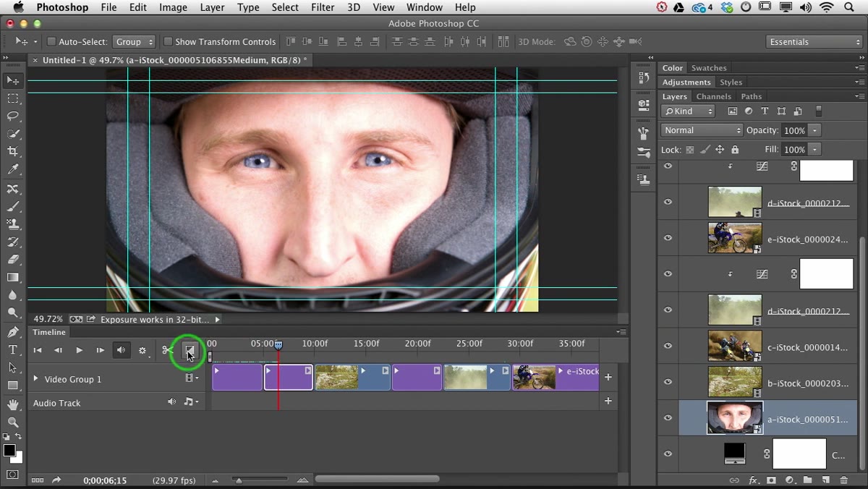The image size is (868, 489).
Task: Toggle visibility of e-iStock_0000024 layer
Action: (668, 238)
